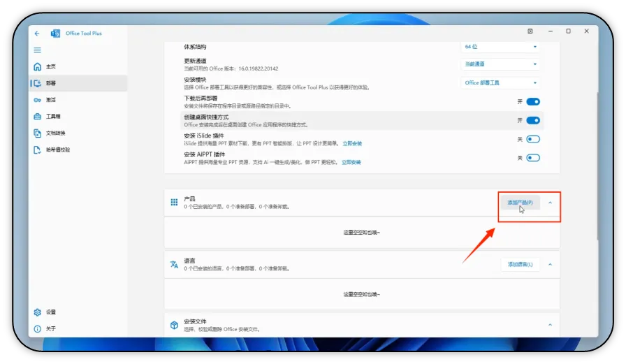The width and height of the screenshot is (626, 364).
Task: Click 这里空空如也哦~ under the 语言 section
Action: click(362, 294)
